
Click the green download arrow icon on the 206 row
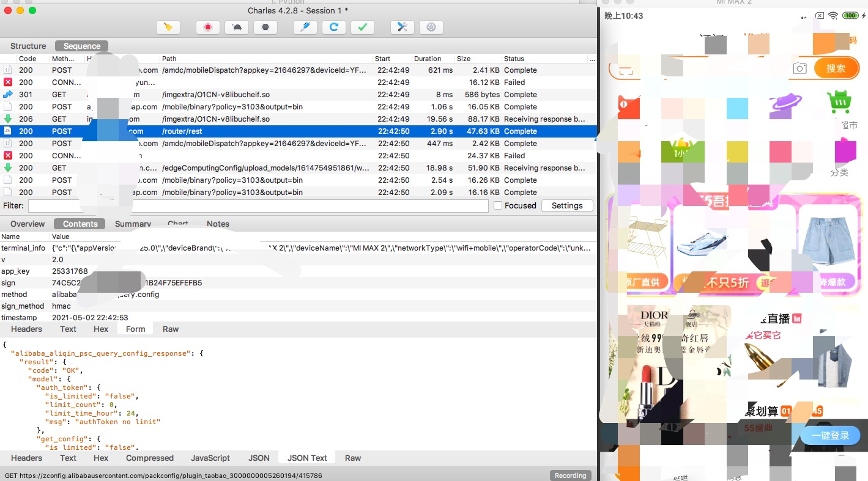click(8, 119)
